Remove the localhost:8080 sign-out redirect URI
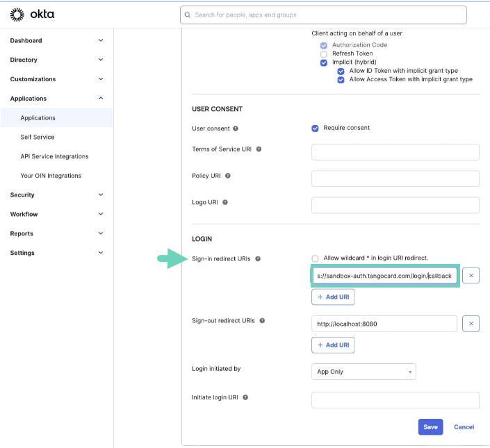 point(471,324)
